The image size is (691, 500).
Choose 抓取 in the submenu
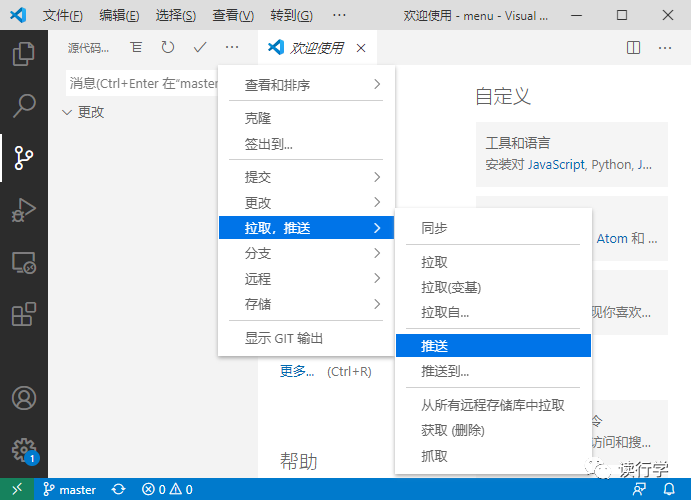(x=493, y=456)
